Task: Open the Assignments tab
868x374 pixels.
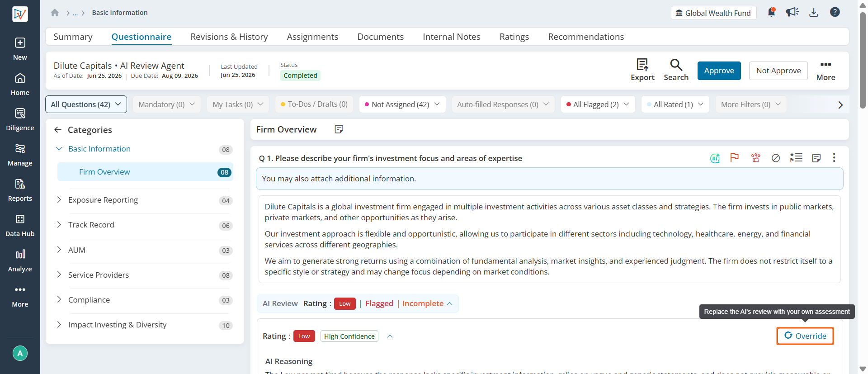Action: pos(312,37)
